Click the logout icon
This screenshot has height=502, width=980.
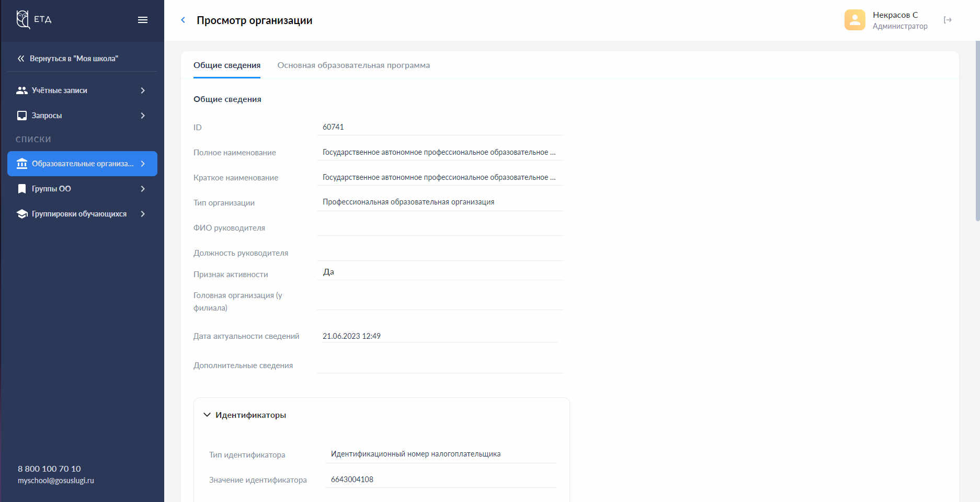point(947,20)
